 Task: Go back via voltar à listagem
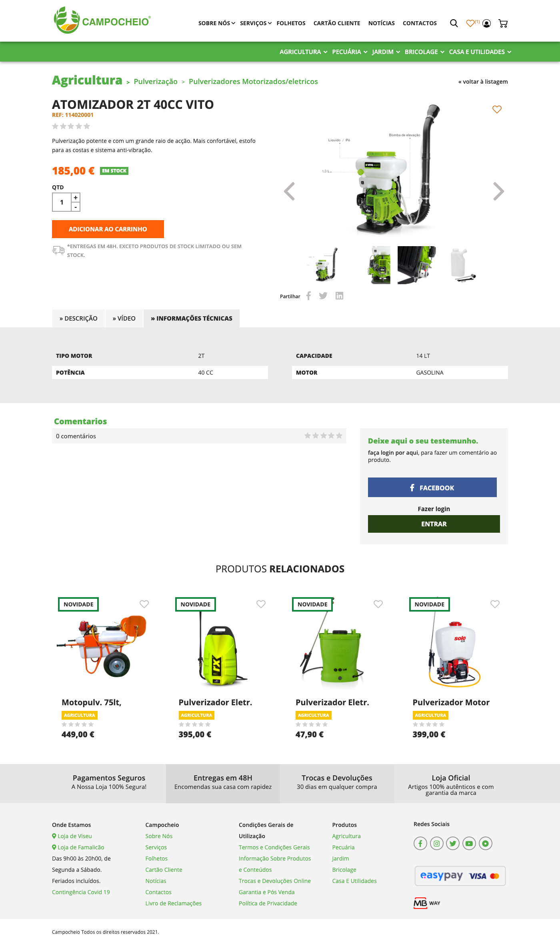[483, 82]
